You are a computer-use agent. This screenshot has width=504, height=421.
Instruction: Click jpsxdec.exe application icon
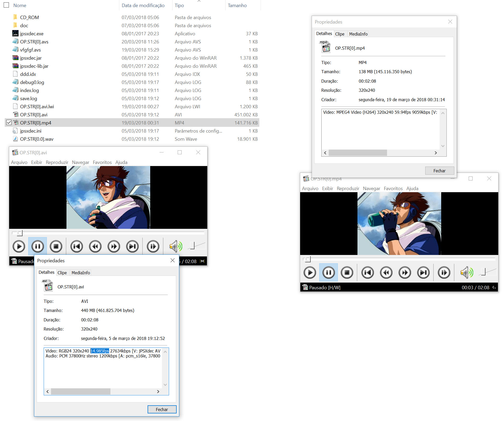[x=15, y=33]
